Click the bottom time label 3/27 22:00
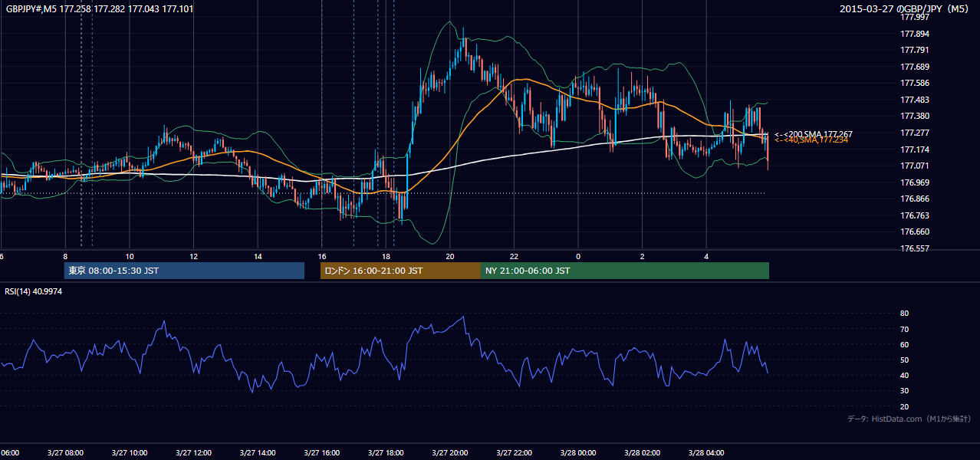 click(514, 453)
